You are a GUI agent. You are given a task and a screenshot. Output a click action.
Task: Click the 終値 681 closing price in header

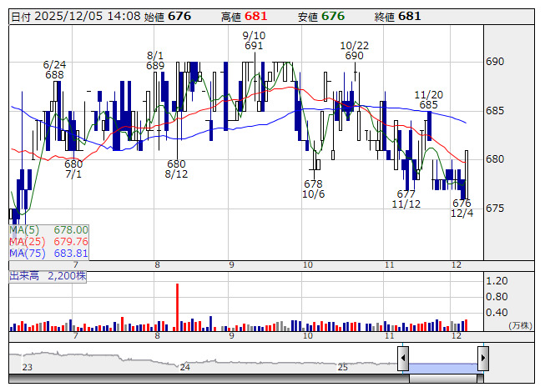[x=397, y=17]
